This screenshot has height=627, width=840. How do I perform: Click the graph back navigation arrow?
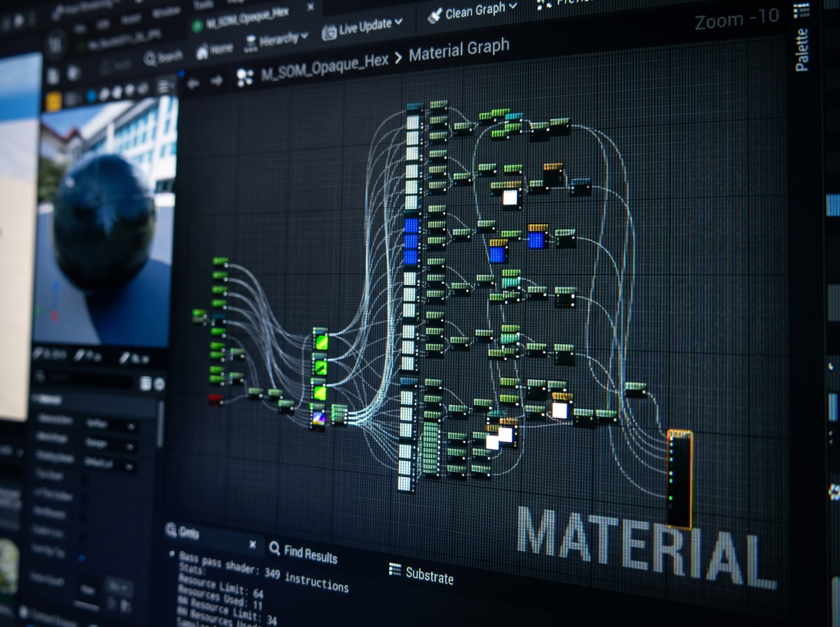193,83
